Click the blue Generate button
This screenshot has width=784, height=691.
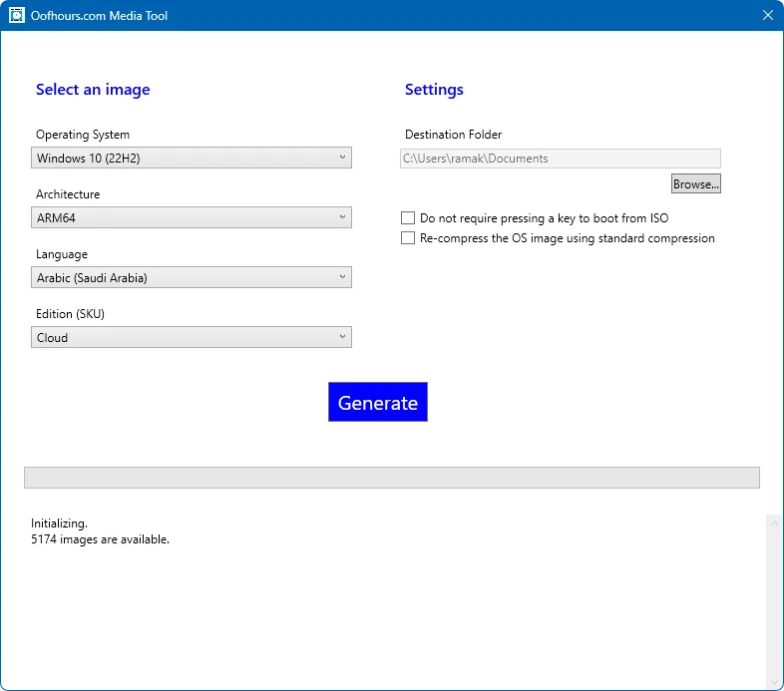click(x=378, y=402)
